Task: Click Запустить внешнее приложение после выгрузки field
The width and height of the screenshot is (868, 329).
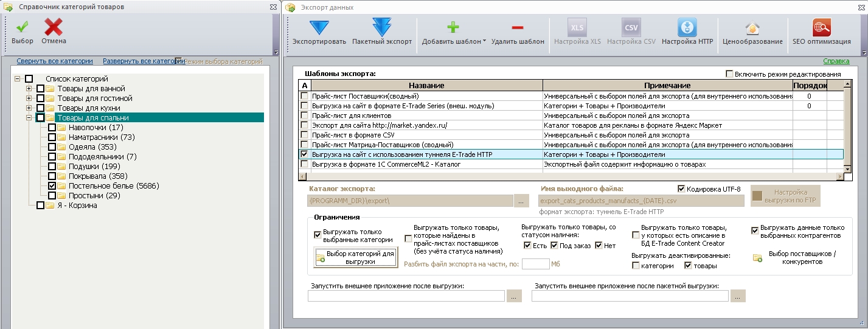Action: point(406,296)
